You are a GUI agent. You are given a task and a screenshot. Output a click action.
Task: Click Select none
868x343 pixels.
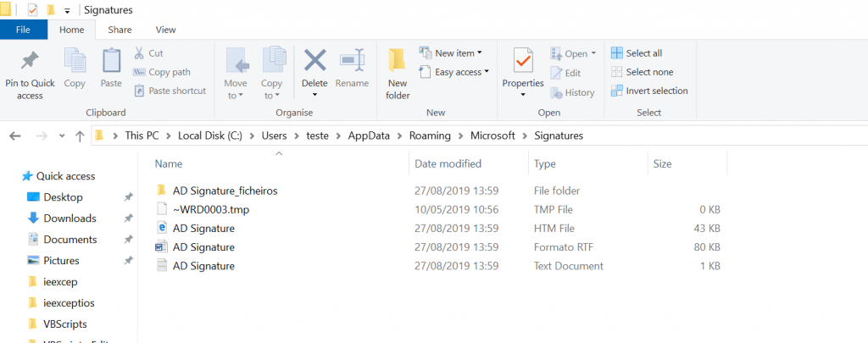[x=643, y=72]
